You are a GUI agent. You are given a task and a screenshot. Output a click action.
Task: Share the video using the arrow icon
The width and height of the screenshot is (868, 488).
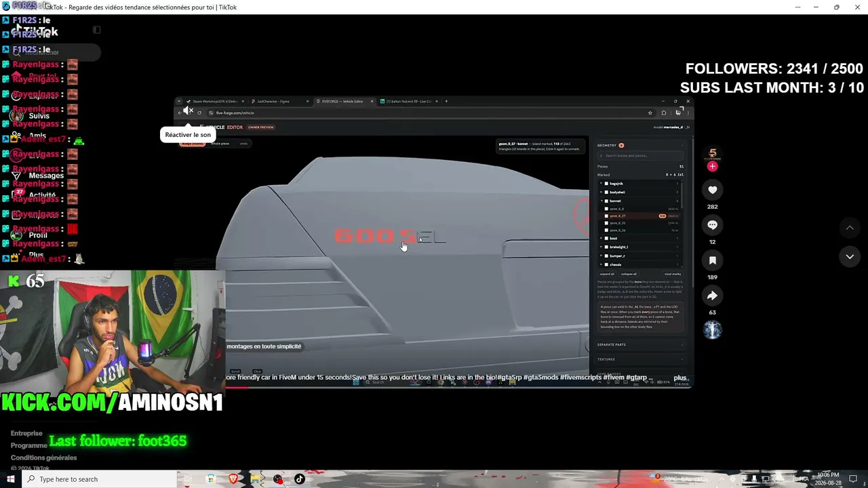click(712, 296)
